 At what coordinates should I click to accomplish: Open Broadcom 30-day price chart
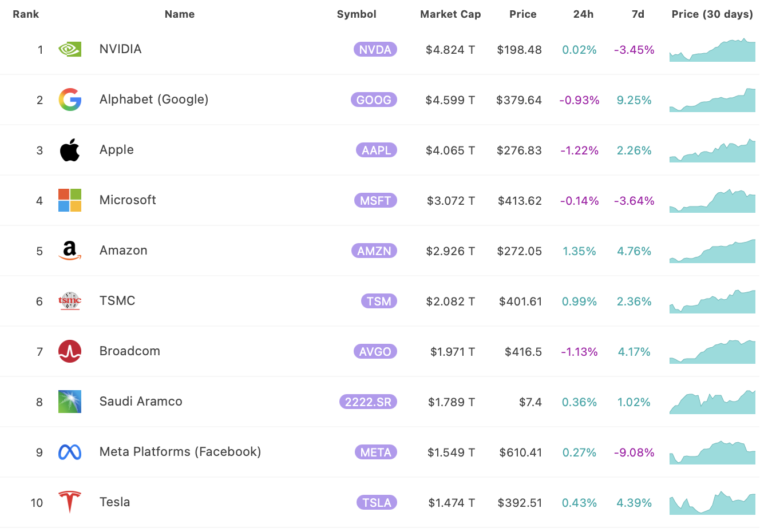712,352
